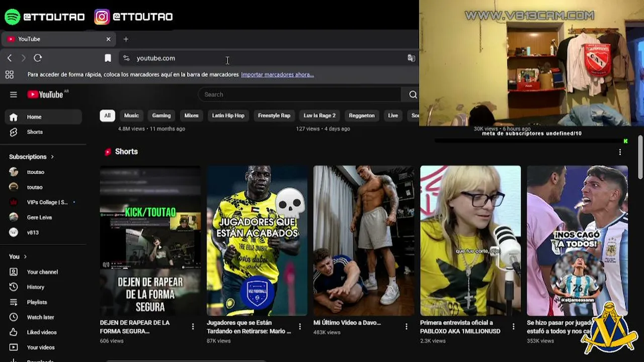
Task: Select the Gaming filter chip
Action: [162, 116]
